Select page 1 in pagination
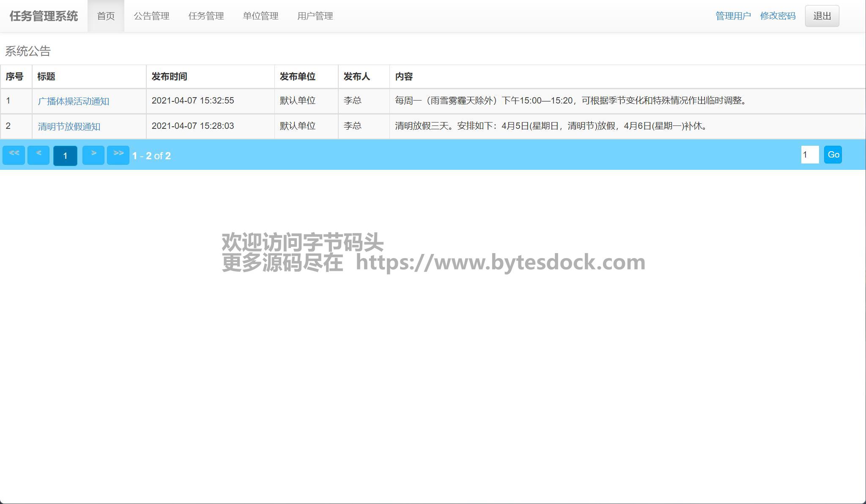 65,155
